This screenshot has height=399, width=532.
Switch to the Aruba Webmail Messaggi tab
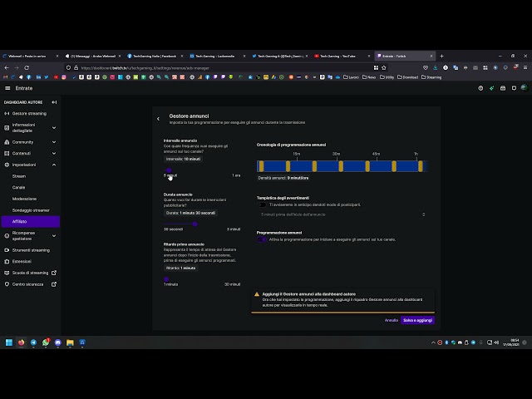tap(92, 56)
